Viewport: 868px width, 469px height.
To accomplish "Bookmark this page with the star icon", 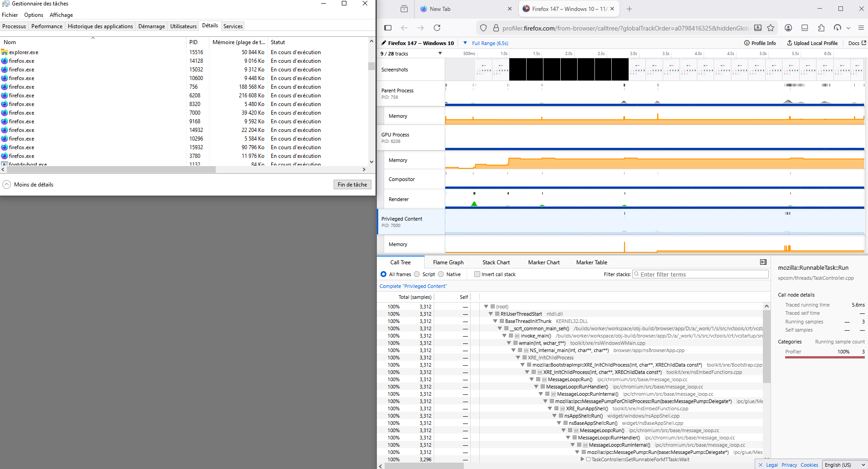I will click(771, 28).
